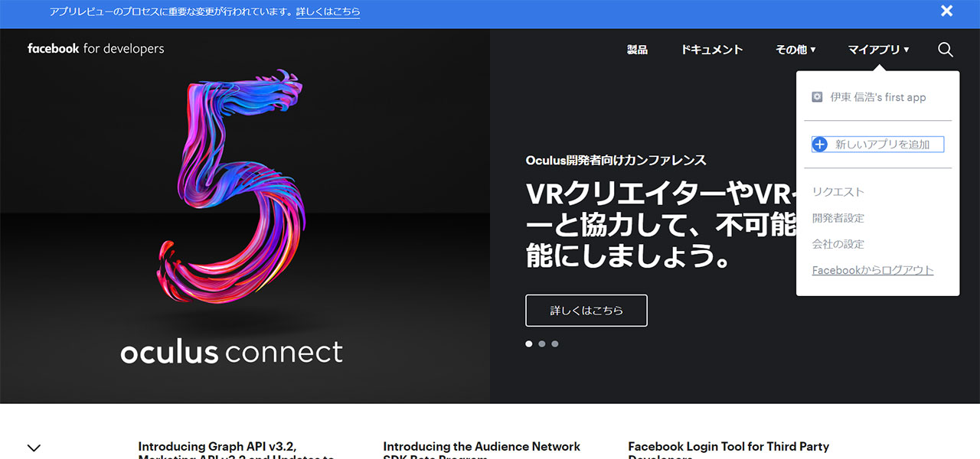Choose 新しいアプリを追加
980x459 pixels.
click(x=878, y=144)
